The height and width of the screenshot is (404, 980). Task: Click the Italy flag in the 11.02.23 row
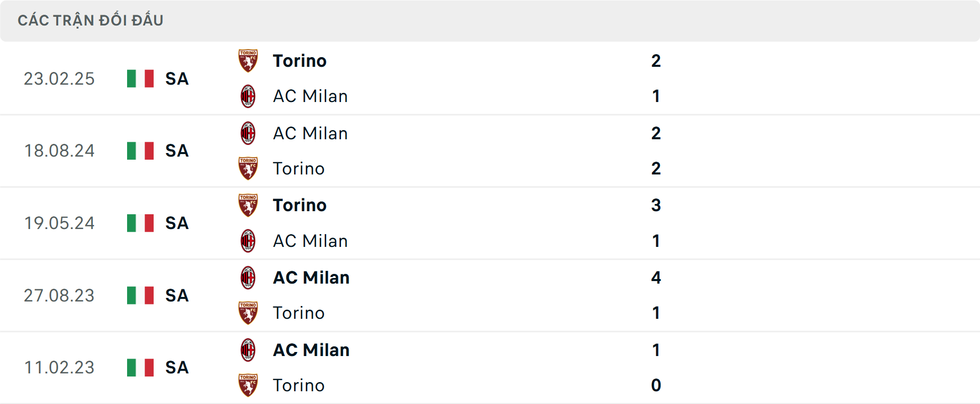(139, 367)
